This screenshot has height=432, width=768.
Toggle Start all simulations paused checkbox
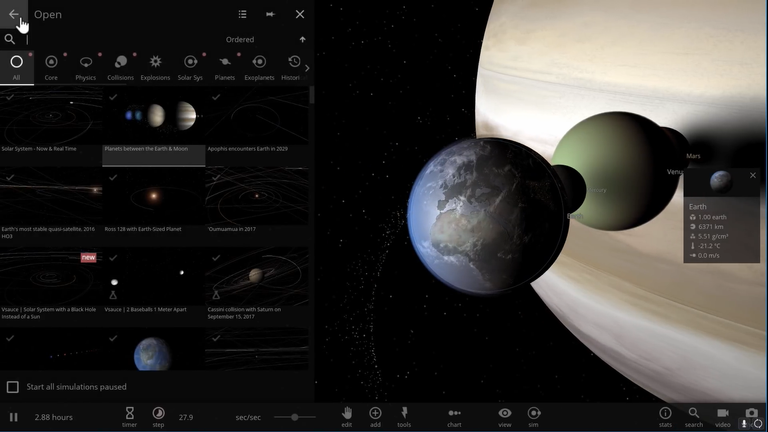pyautogui.click(x=13, y=387)
